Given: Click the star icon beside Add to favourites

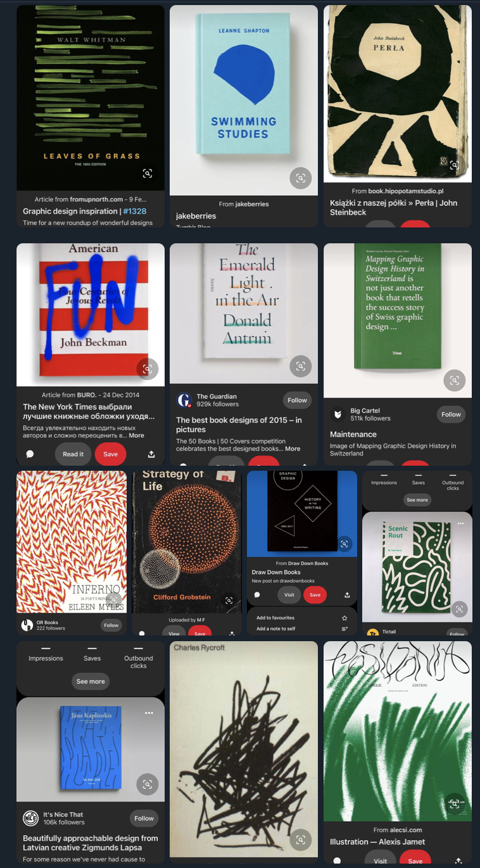Looking at the screenshot, I should pos(344,618).
